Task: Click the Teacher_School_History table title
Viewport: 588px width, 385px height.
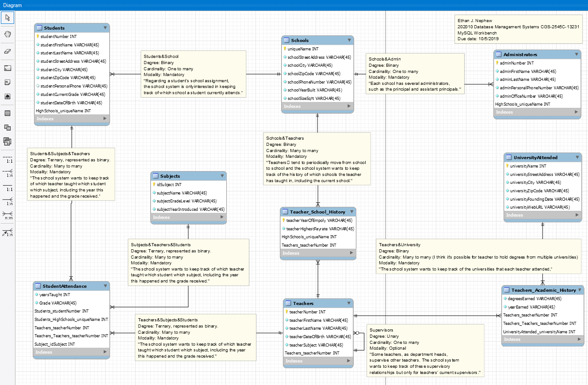Action: point(317,212)
